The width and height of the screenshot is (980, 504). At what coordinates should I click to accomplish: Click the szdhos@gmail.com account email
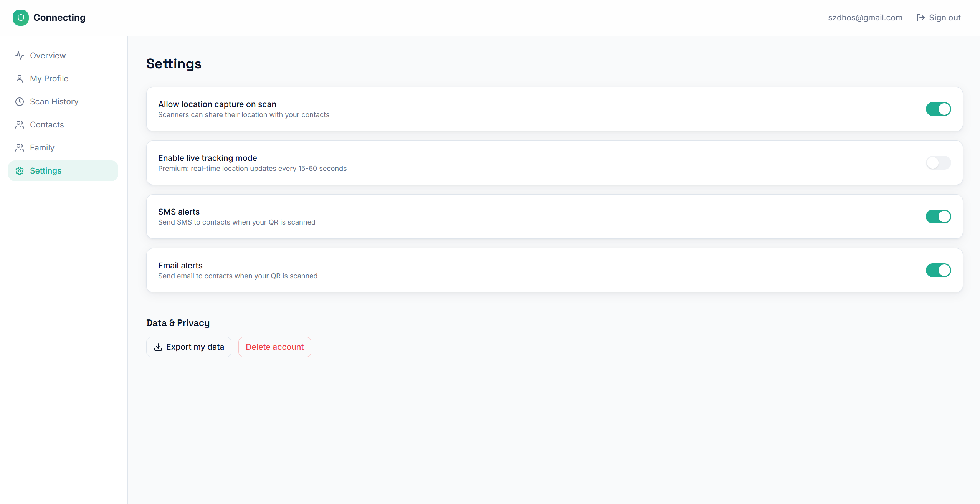pos(865,18)
